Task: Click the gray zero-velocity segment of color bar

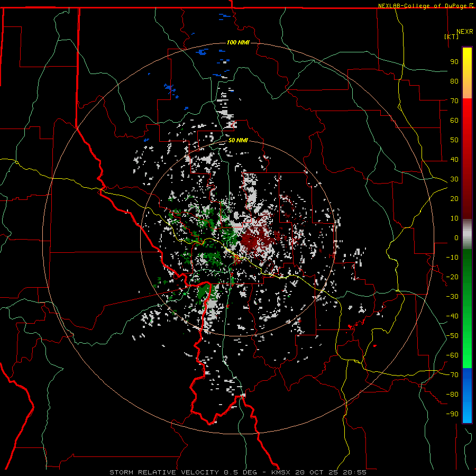Action: coord(467,234)
